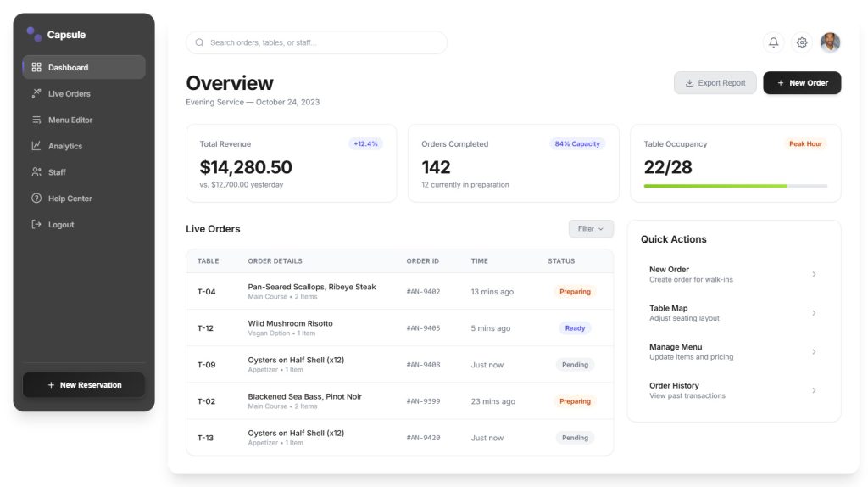Click the +12.4% revenue badge

pos(365,144)
